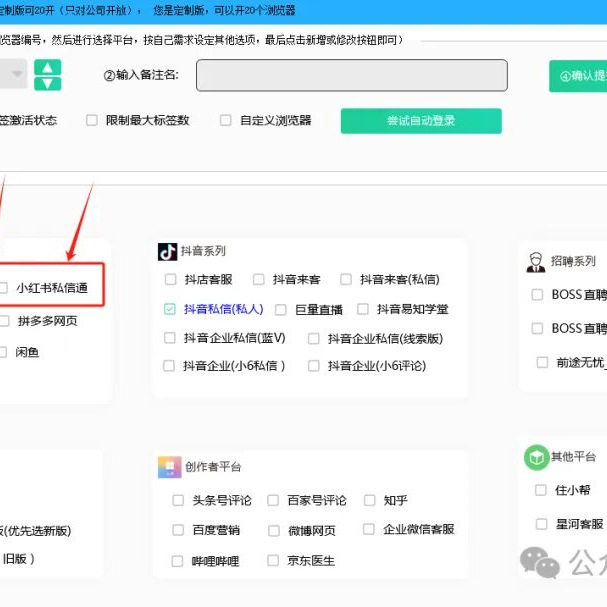The image size is (607, 607).
Task: Check the 抖音企业(小6私信) checkbox
Action: coord(169,366)
